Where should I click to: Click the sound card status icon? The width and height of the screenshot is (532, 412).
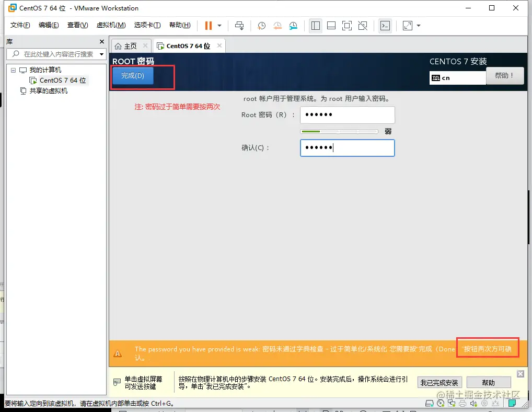pyautogui.click(x=473, y=403)
